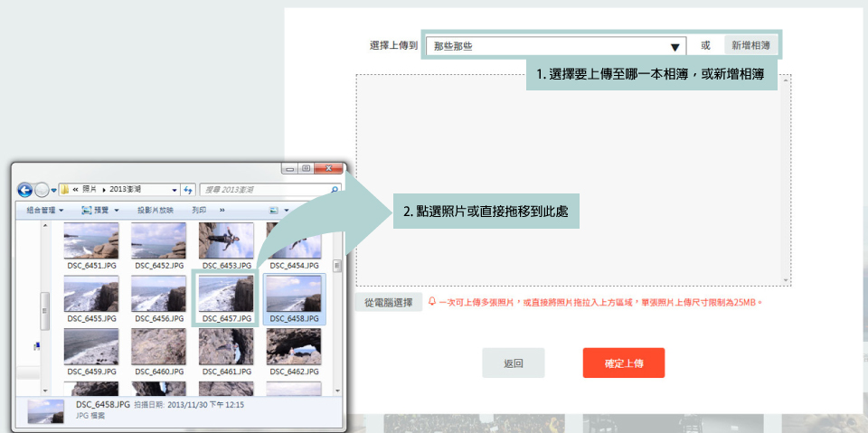Go forward in the Explorer window
868x433 pixels.
42,190
